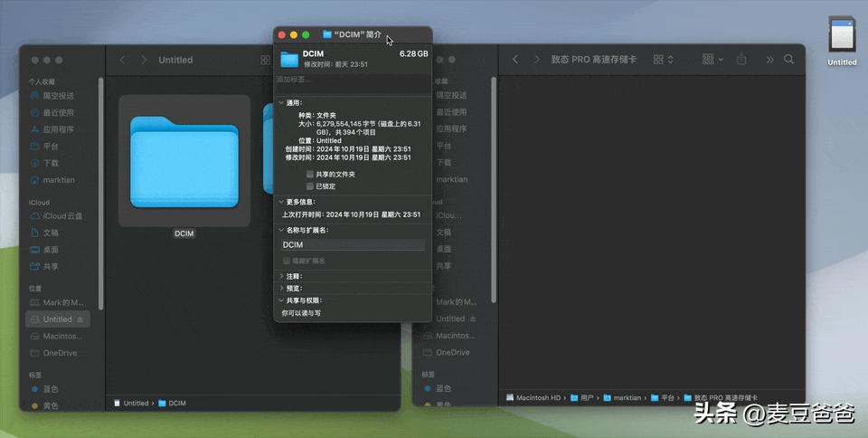Click 平台 in the 致态 PRO path bar
The width and height of the screenshot is (868, 438).
tap(663, 397)
